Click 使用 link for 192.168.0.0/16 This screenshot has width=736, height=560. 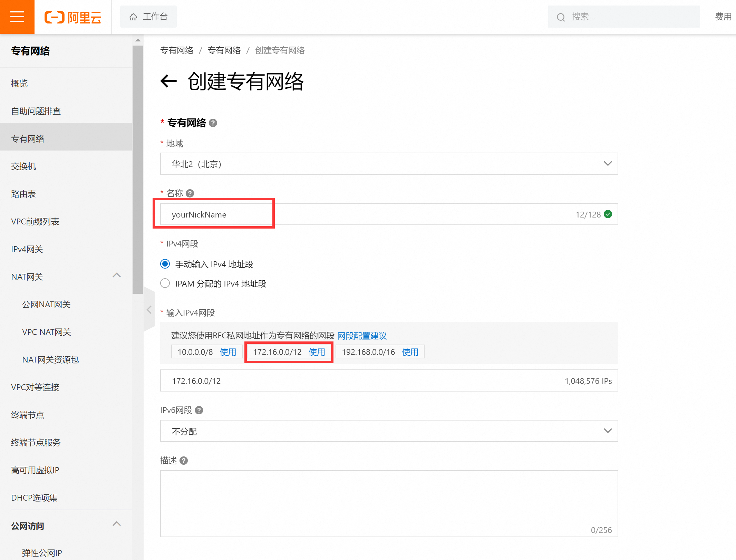pos(410,352)
